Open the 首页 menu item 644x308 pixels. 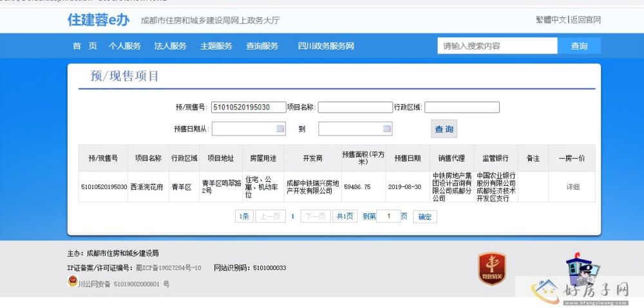pyautogui.click(x=84, y=46)
